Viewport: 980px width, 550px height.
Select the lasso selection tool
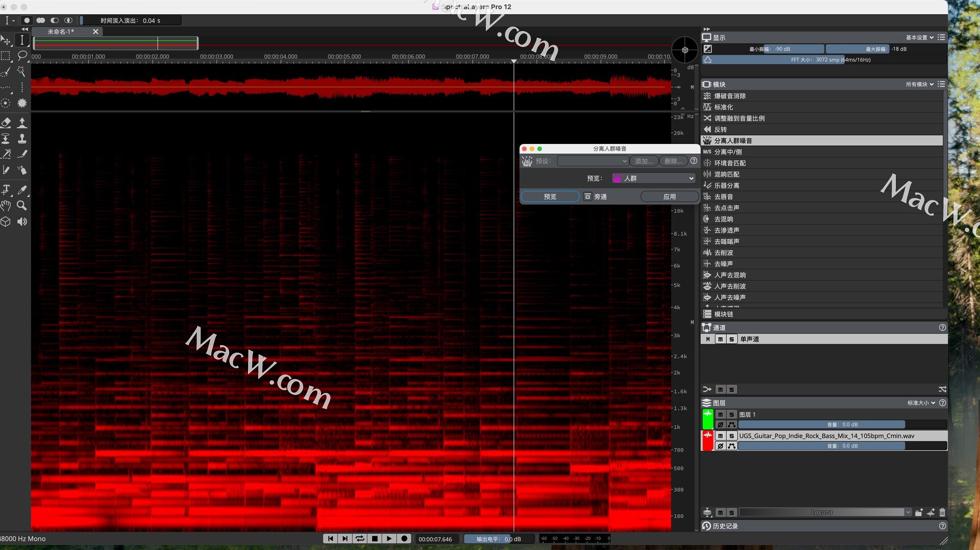pos(22,55)
